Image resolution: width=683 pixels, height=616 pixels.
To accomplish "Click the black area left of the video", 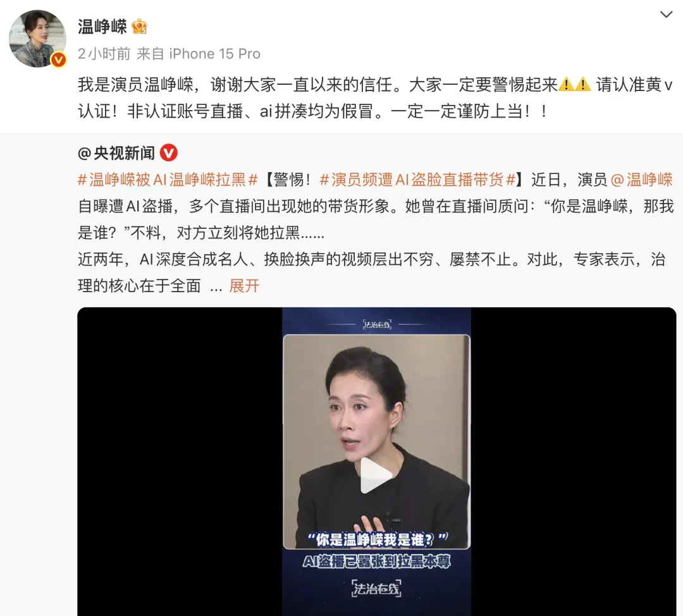I will (180, 462).
